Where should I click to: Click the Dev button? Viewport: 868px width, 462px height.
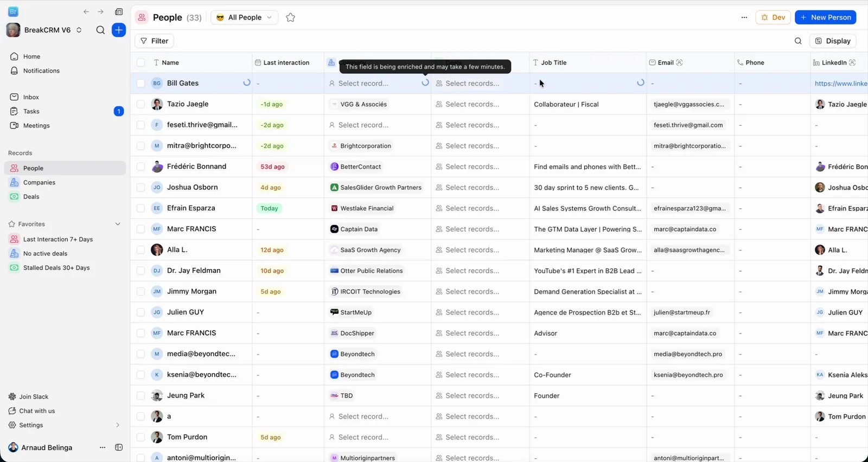[773, 17]
